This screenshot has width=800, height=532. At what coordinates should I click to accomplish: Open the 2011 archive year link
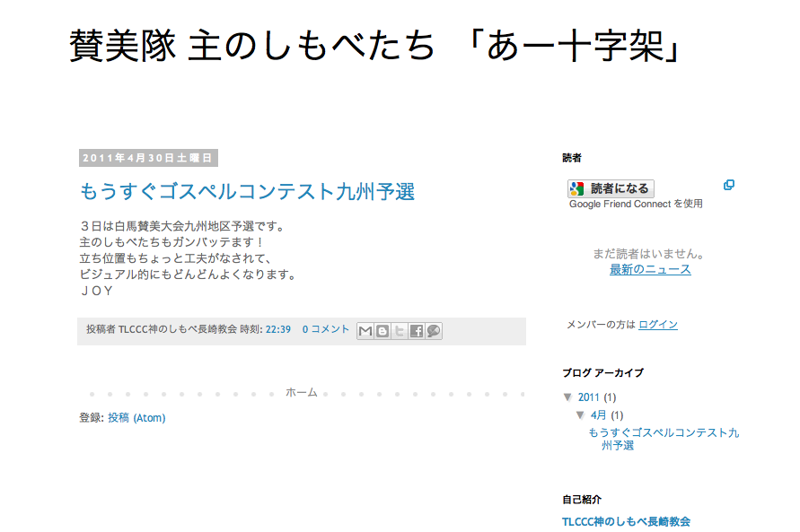coord(588,397)
